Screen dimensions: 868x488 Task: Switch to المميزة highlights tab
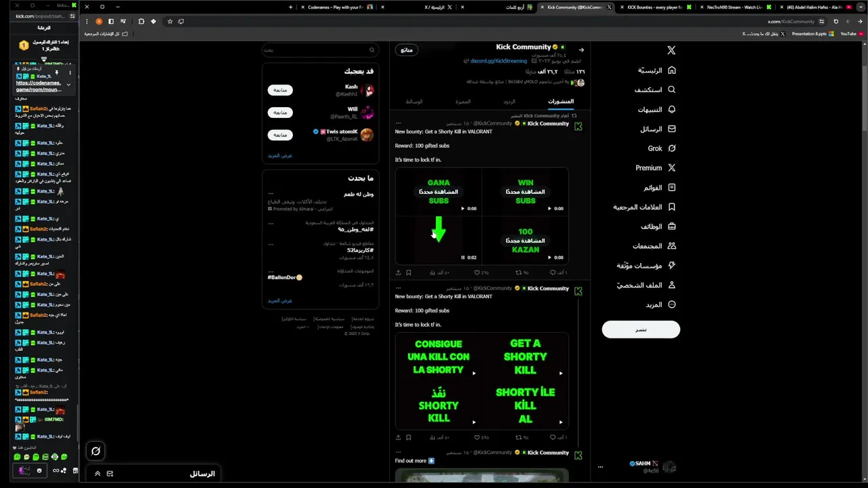coord(463,101)
